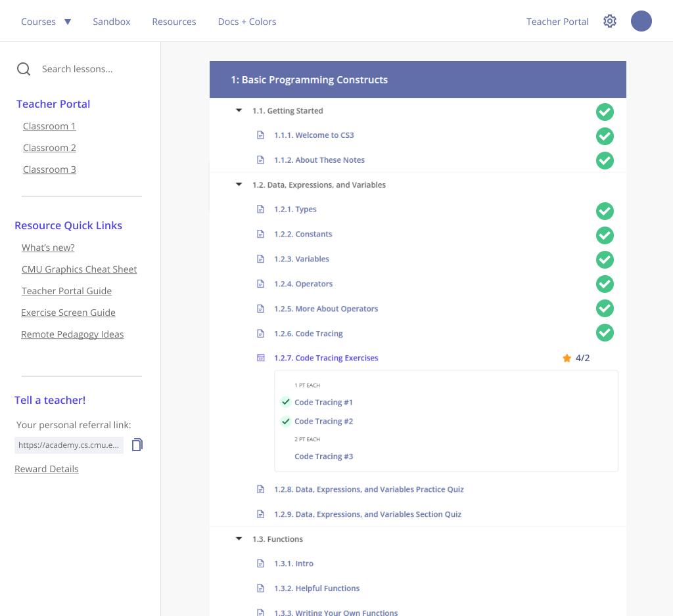Open CMU Graphics Cheat Sheet link
Viewport: 673px width, 616px height.
click(x=79, y=269)
